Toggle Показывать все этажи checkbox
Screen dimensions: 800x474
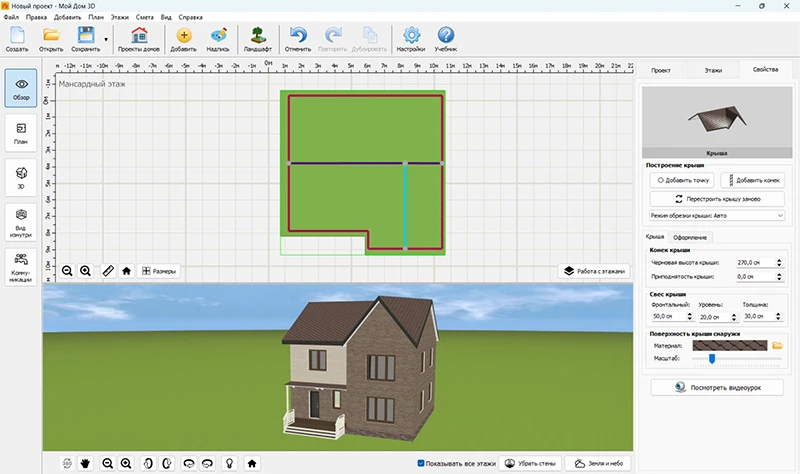click(422, 463)
